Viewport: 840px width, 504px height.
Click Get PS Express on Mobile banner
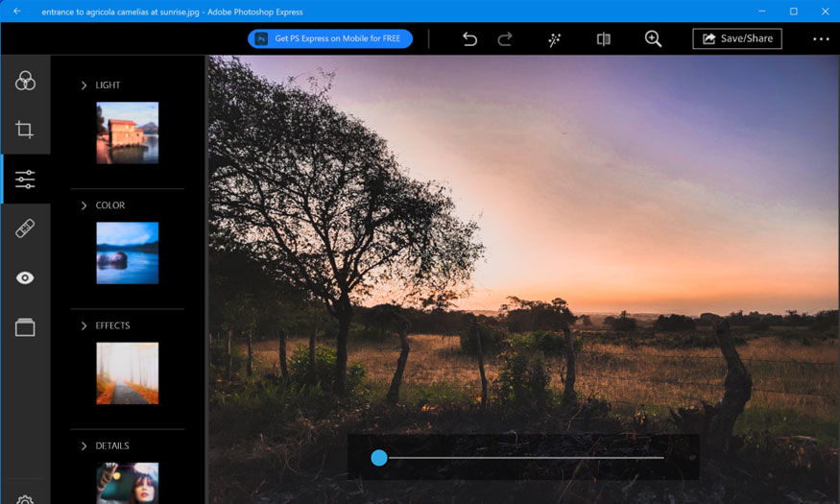point(330,38)
